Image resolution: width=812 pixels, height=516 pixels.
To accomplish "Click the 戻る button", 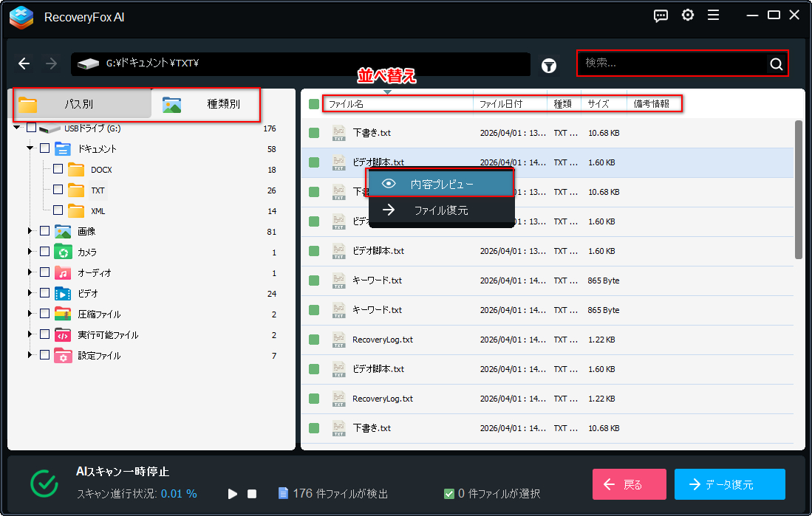I will coord(629,484).
